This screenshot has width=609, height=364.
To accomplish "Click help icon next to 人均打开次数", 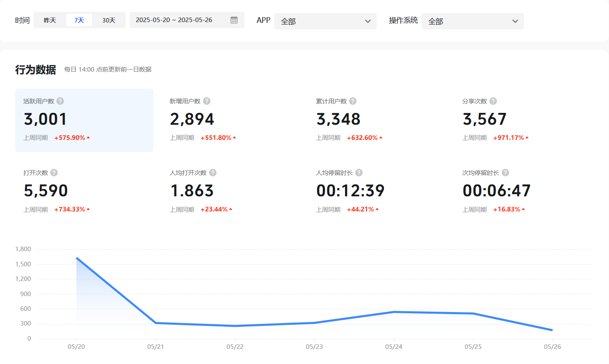I will [213, 173].
